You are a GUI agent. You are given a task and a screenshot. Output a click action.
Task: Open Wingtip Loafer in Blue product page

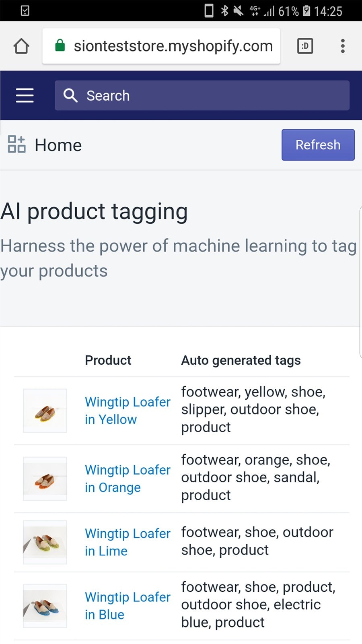(127, 606)
